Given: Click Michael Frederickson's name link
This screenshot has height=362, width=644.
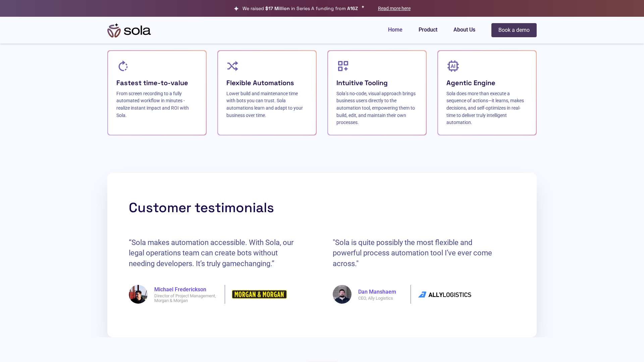Looking at the screenshot, I should point(180,289).
